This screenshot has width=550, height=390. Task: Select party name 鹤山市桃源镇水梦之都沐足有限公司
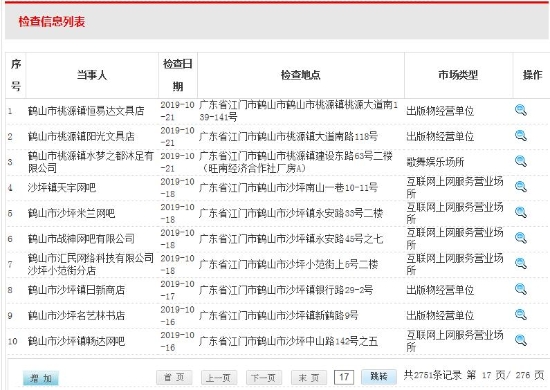[x=91, y=162]
